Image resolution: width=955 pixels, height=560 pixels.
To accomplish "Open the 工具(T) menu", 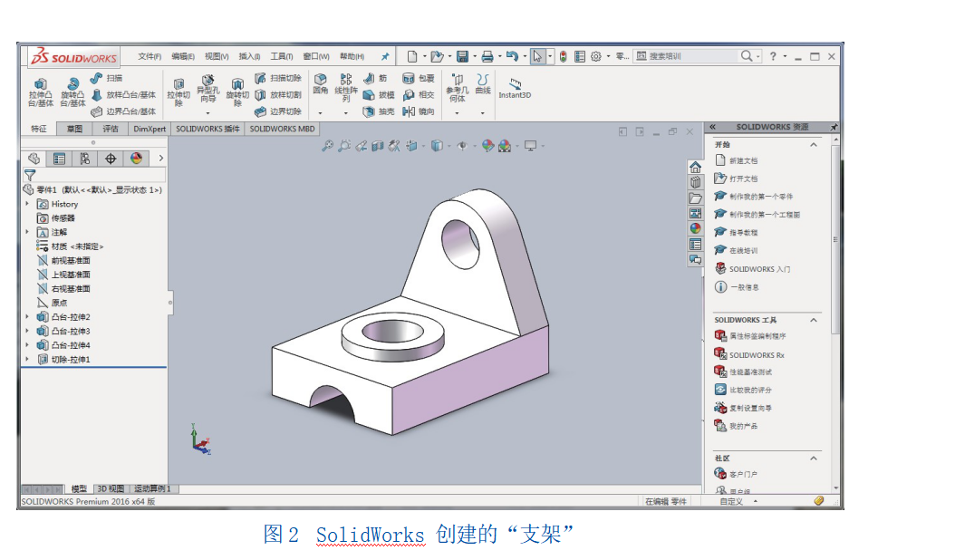I will [x=282, y=57].
